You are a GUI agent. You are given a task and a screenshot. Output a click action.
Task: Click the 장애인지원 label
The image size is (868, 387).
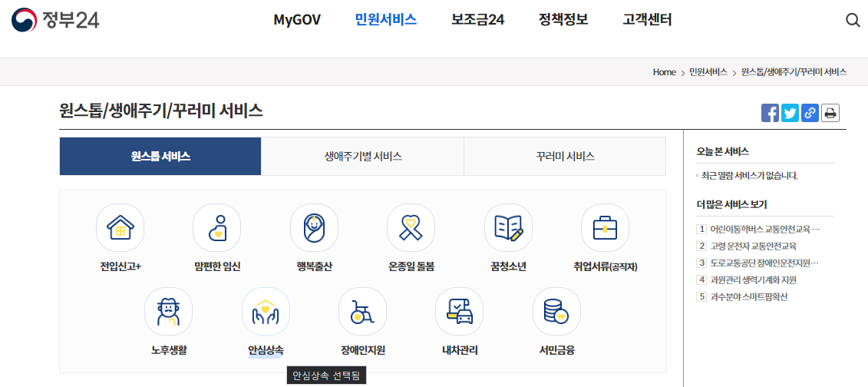362,350
